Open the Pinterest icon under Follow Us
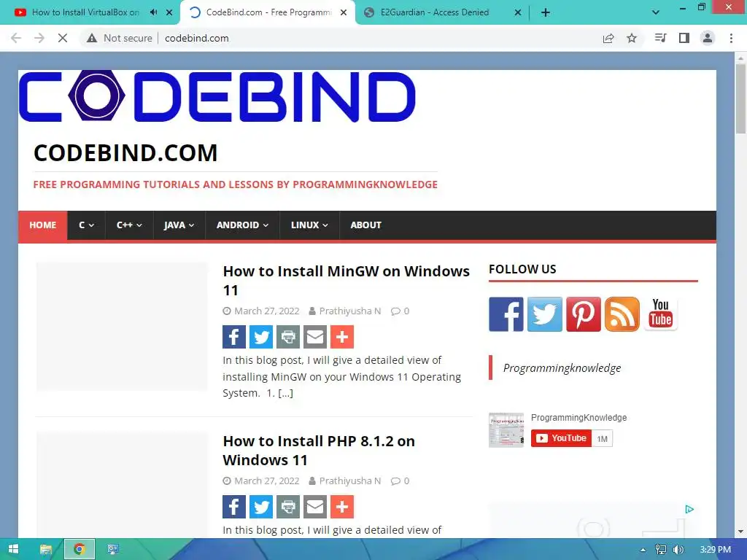The width and height of the screenshot is (747, 560). click(x=583, y=314)
